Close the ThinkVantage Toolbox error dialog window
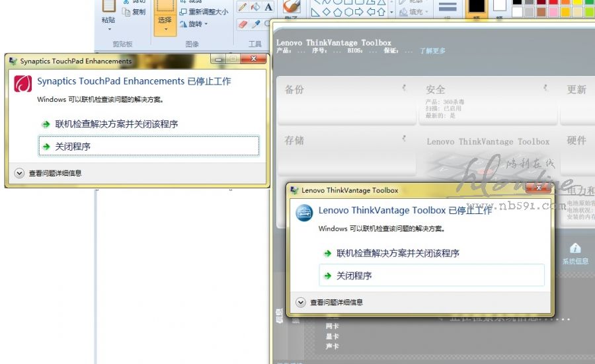The height and width of the screenshot is (364, 595). (x=538, y=188)
